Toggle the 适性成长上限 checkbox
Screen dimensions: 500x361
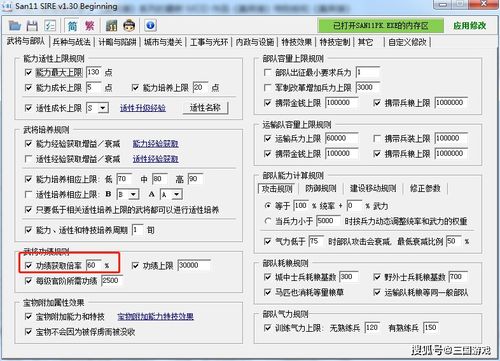[29, 108]
